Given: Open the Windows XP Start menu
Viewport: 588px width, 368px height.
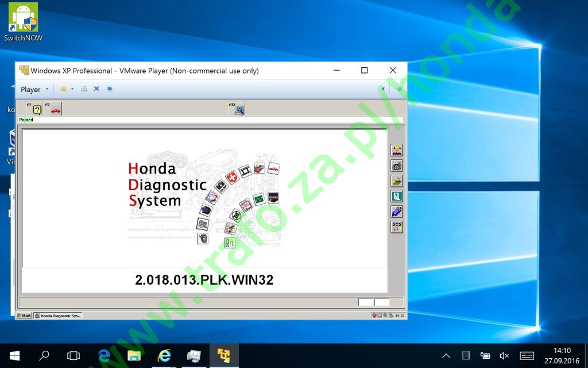Looking at the screenshot, I should (x=24, y=316).
